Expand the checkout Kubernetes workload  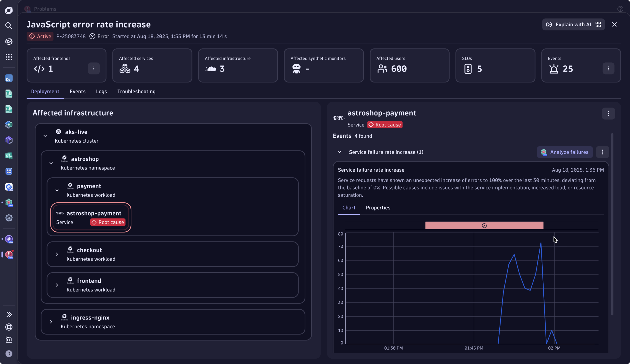[x=57, y=254]
